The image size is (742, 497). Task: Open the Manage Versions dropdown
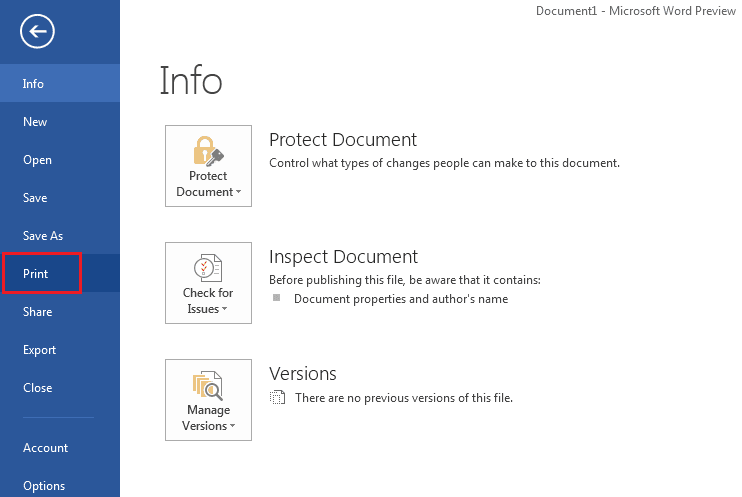point(208,400)
